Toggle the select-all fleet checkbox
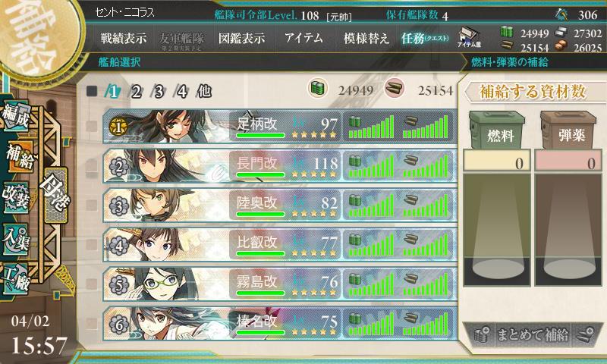607x364 pixels. [92, 91]
